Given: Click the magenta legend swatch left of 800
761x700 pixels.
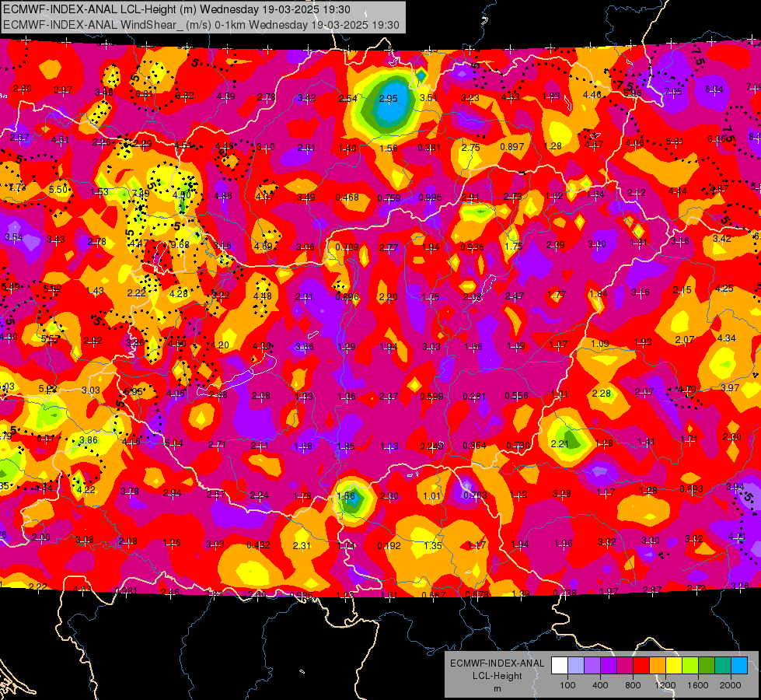Looking at the screenshot, I should [x=625, y=666].
